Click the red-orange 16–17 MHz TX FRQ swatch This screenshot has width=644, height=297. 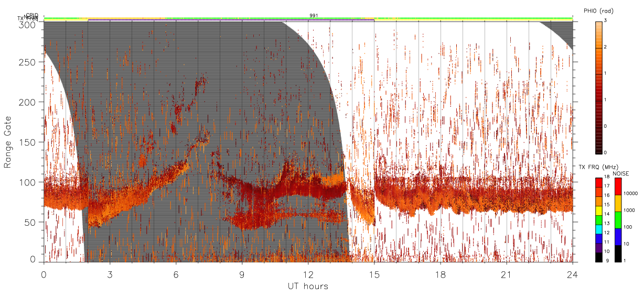599,192
